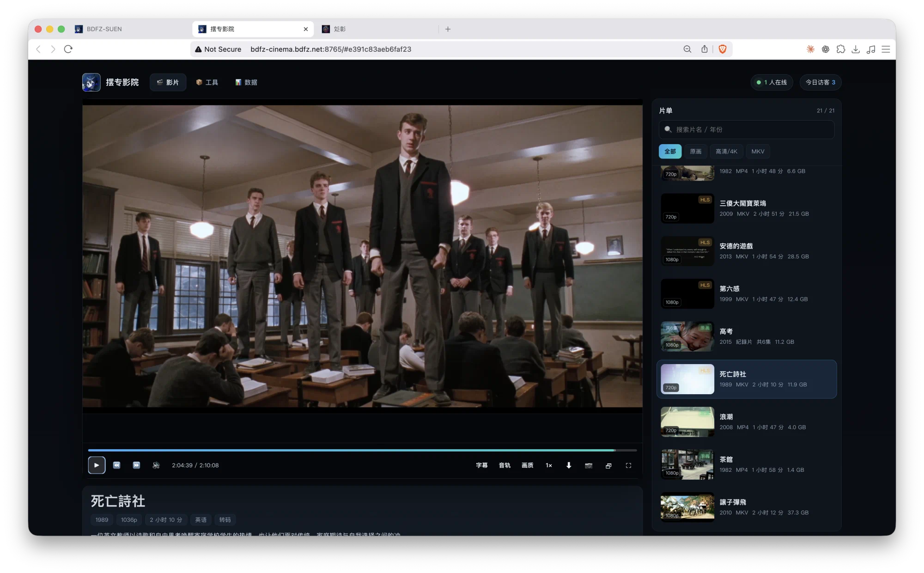Open the extensions puzzle-piece menu

click(841, 49)
